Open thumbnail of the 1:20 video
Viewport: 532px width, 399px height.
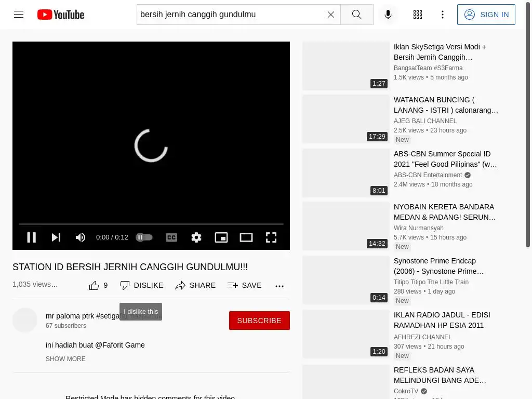click(345, 334)
